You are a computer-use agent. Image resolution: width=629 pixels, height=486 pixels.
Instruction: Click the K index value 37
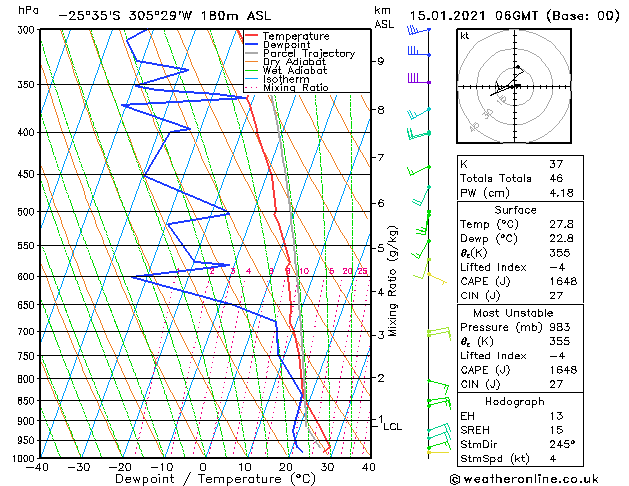(x=556, y=164)
